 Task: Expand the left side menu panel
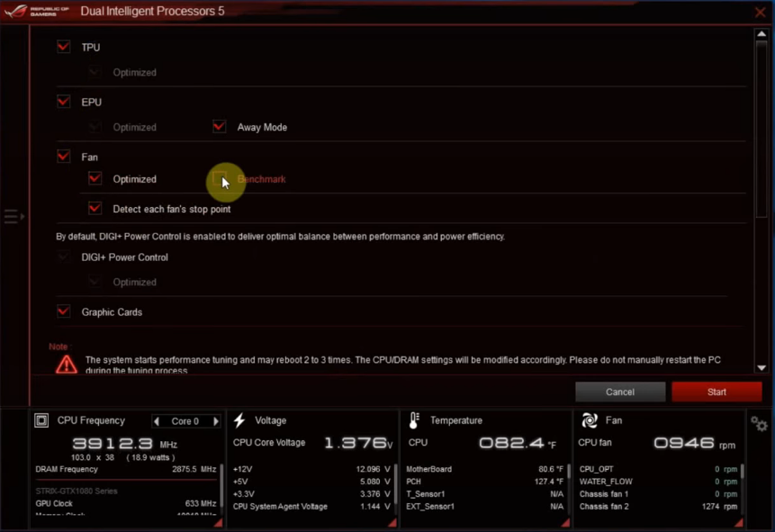[14, 216]
